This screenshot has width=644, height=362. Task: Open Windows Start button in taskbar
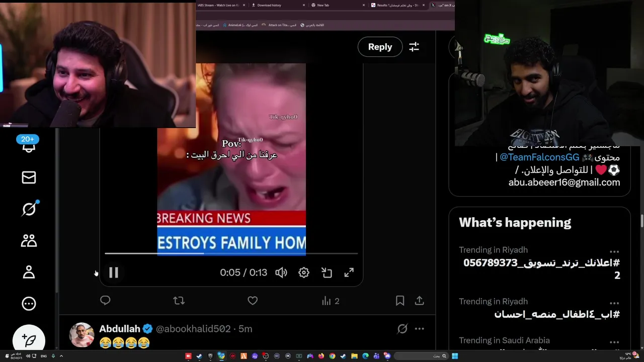click(455, 356)
